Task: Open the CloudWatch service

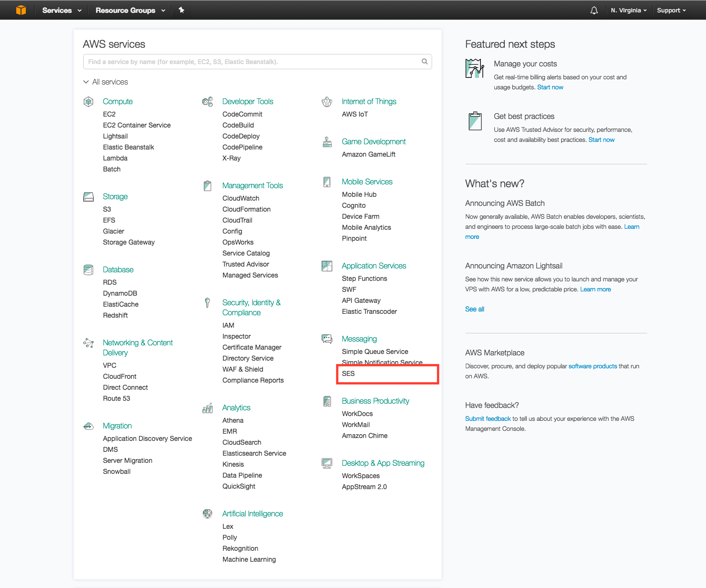Action: point(241,198)
